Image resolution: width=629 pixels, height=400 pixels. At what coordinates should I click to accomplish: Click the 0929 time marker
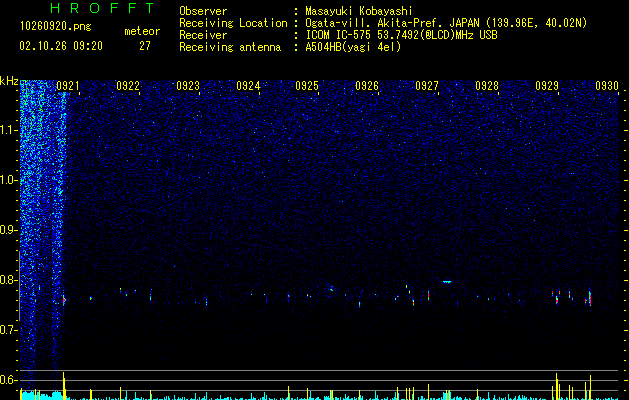(x=547, y=86)
